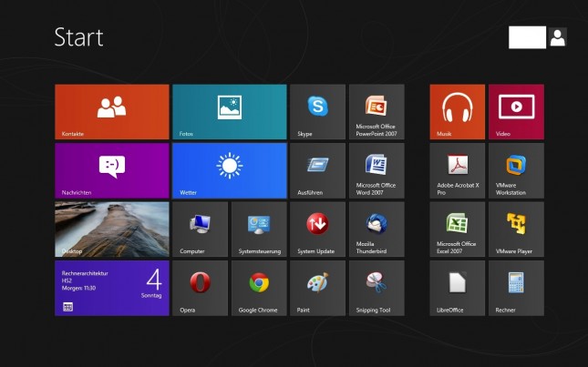Launch VMware Workstation
Screen dimensions: 588x367
coord(516,170)
